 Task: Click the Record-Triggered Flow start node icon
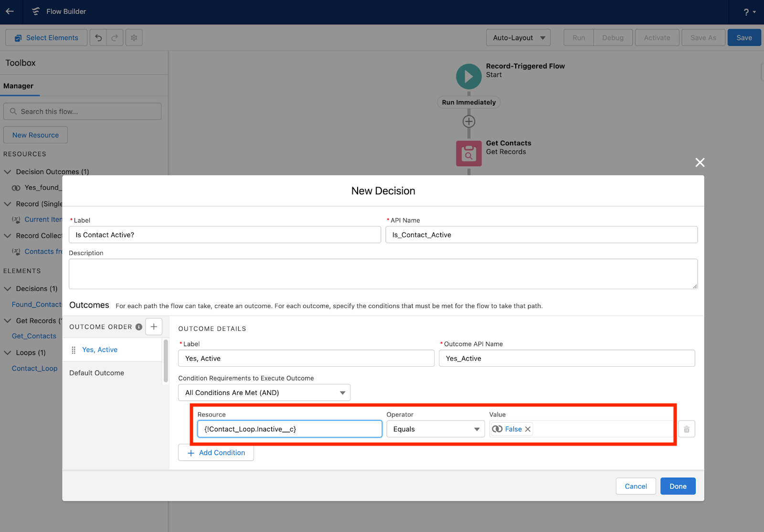pyautogui.click(x=468, y=76)
